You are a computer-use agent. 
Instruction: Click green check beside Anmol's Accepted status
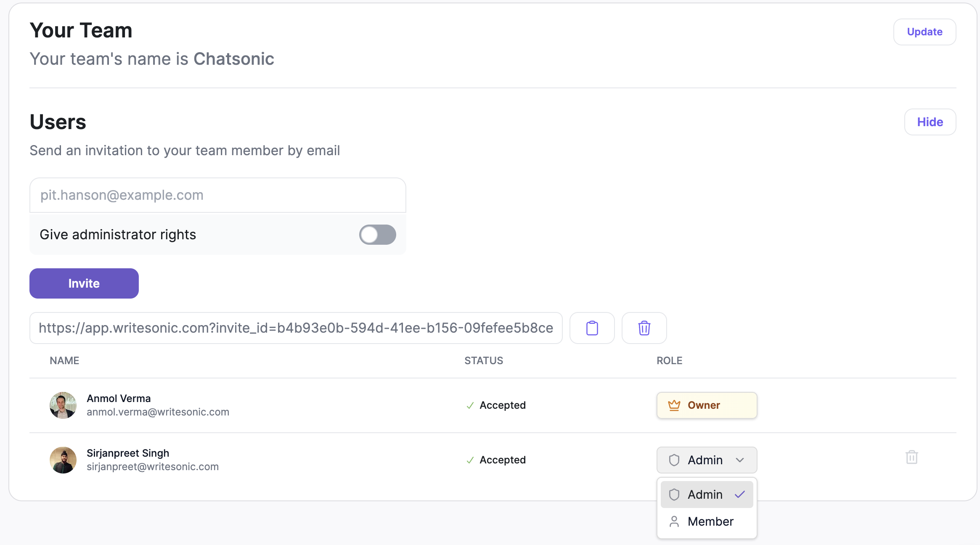[x=470, y=406]
